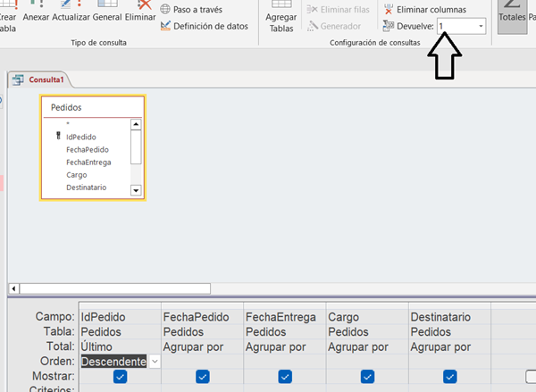Open the Devuelve dropdown arrow
This screenshot has width=536, height=392.
coord(481,26)
